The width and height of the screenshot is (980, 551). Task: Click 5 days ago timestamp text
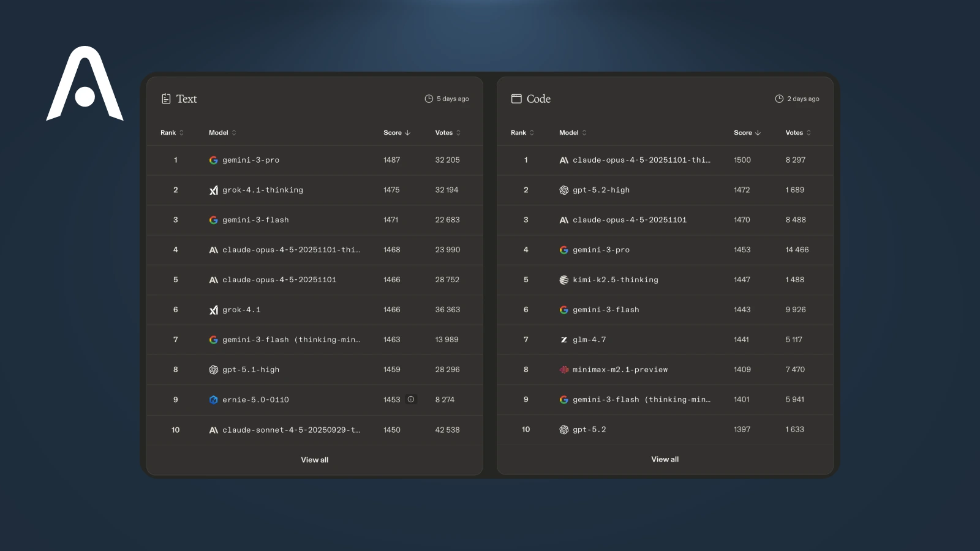coord(453,99)
